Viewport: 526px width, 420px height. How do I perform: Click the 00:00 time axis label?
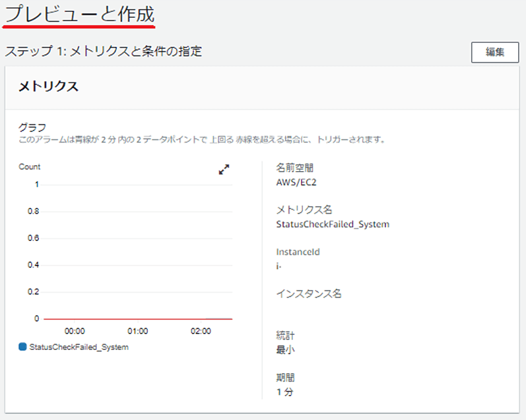click(x=75, y=331)
